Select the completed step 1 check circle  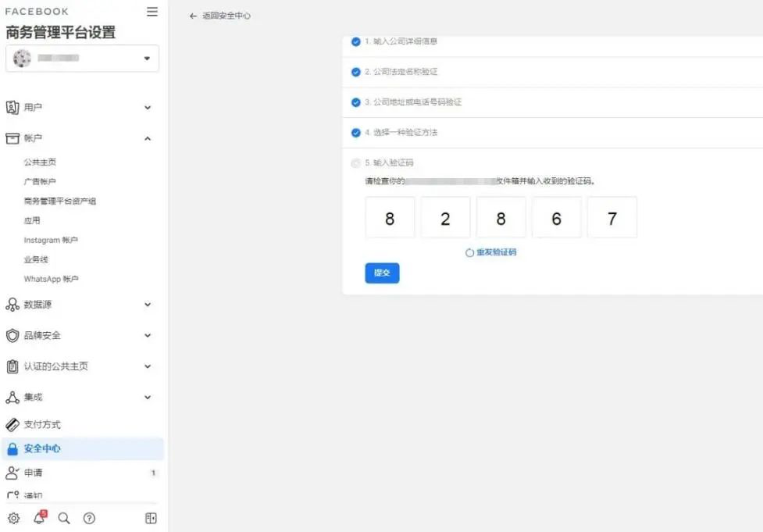[x=355, y=42]
